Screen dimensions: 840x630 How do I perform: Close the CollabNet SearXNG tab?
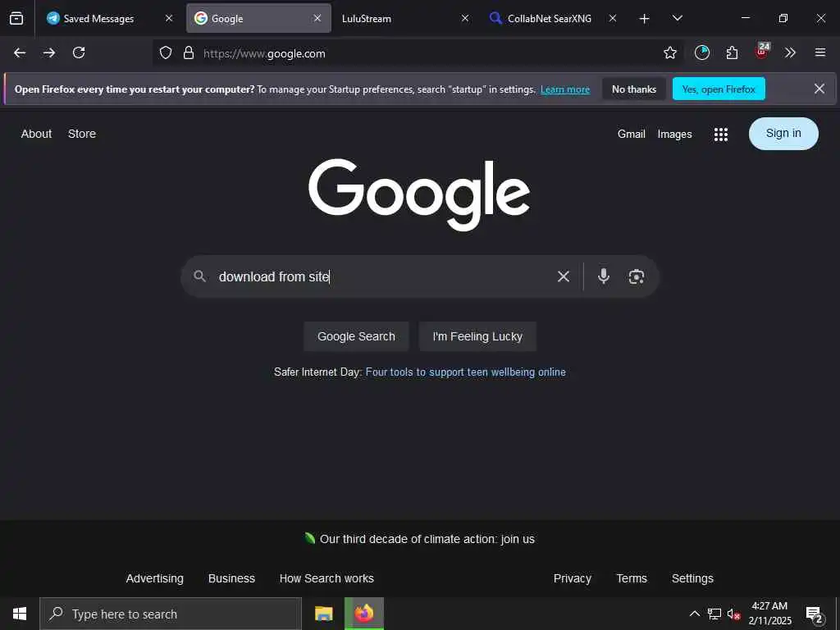(612, 18)
